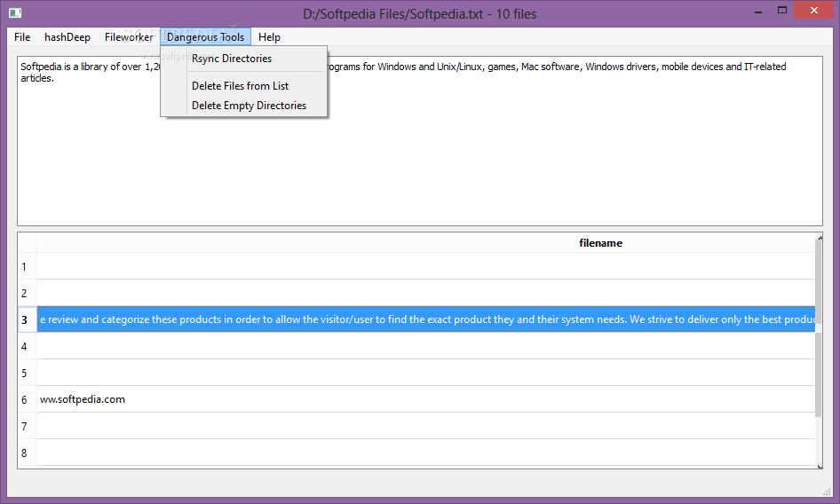Choose Delete Files from List
840x504 pixels.
(x=244, y=86)
